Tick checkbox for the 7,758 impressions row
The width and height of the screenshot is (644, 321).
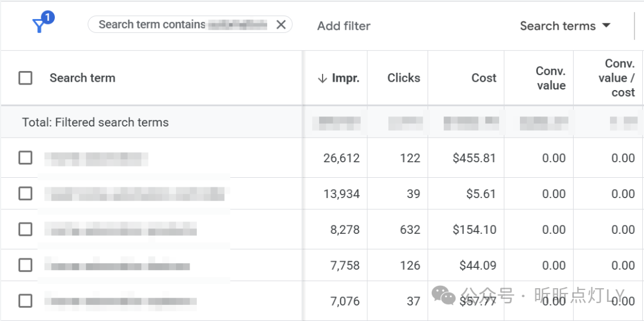pos(25,265)
